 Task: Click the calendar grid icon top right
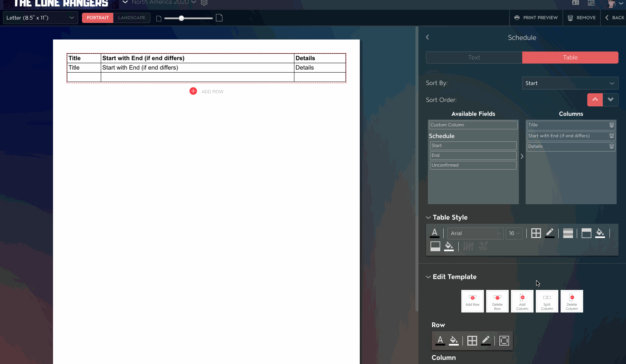pos(591,3)
